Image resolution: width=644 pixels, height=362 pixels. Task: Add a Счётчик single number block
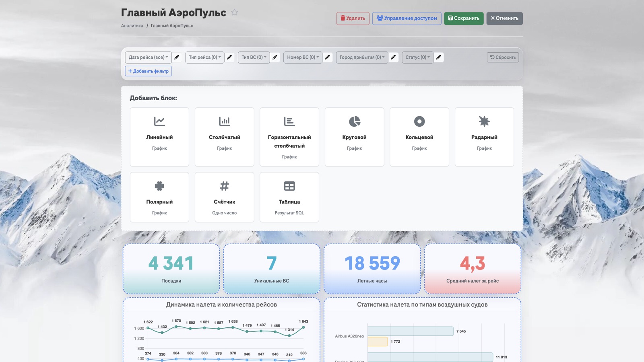point(225,197)
